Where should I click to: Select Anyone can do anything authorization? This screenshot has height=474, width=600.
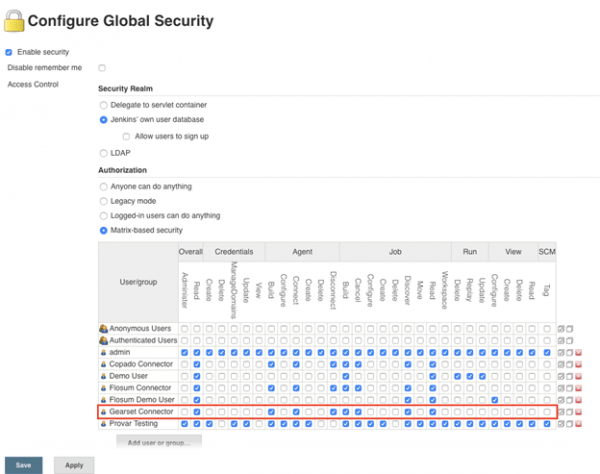click(103, 187)
